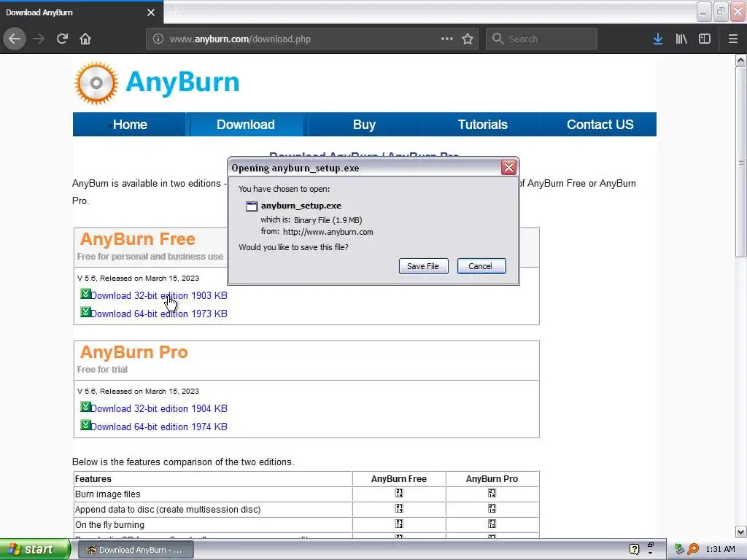Viewport: 747px width, 560px height.
Task: Open a new tab with plus button
Action: pyautogui.click(x=176, y=12)
